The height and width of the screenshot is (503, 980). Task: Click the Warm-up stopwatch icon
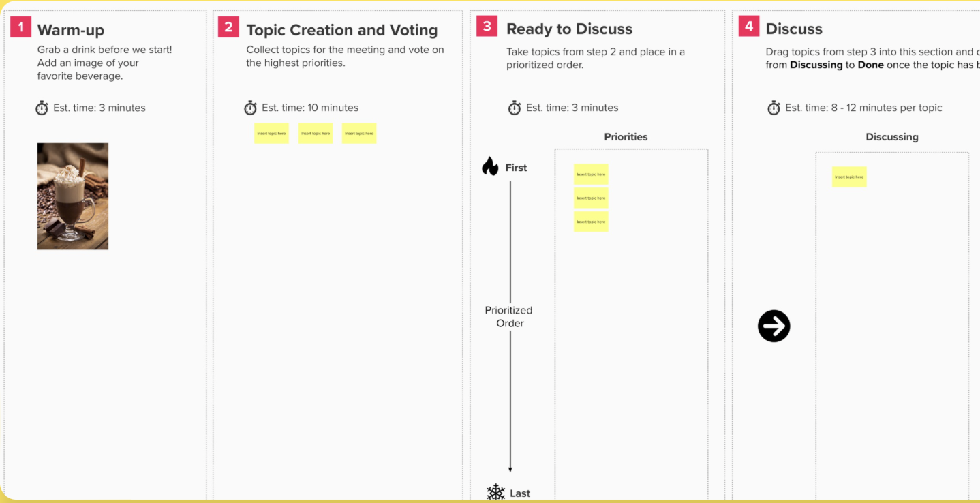tap(42, 108)
